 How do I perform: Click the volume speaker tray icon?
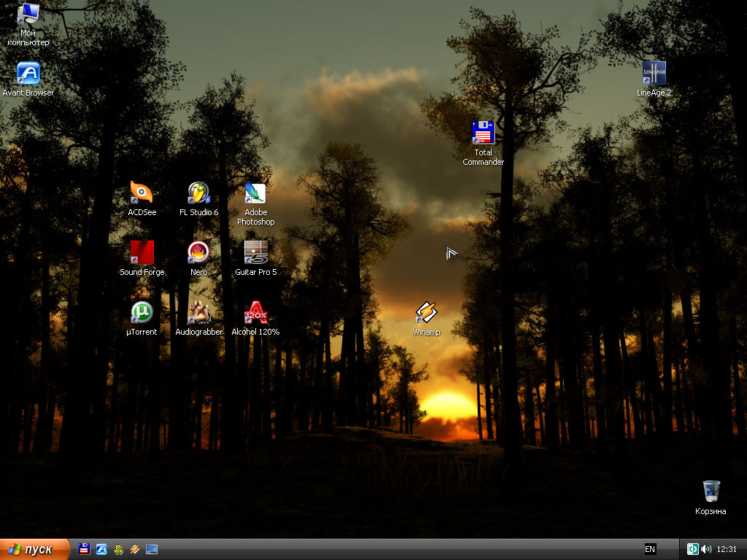pyautogui.click(x=706, y=549)
